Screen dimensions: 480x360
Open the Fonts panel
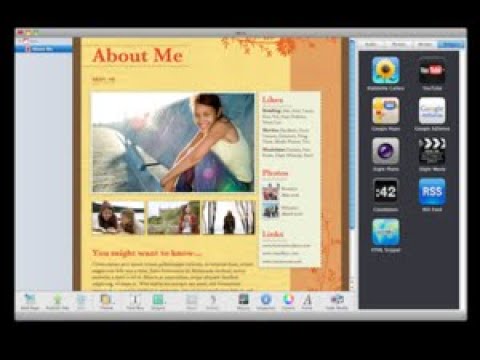(x=307, y=302)
